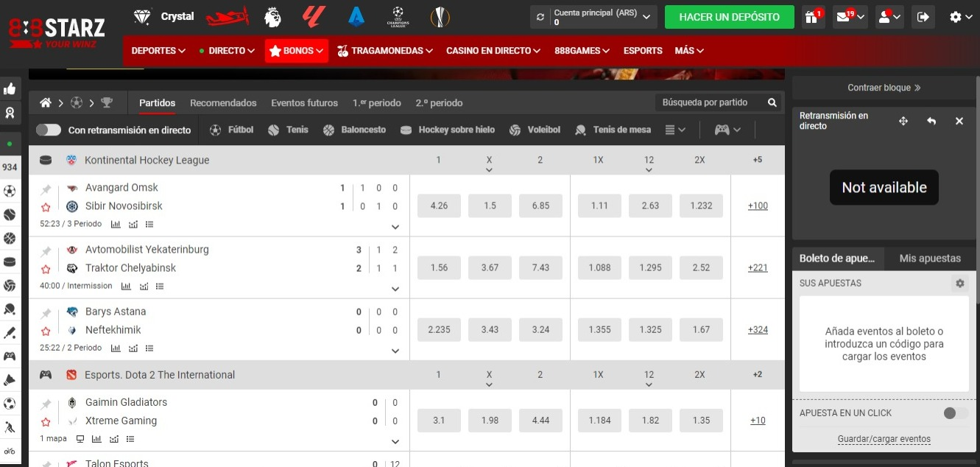980x467 pixels.
Task: Click the Premier League lion icon
Action: click(272, 16)
